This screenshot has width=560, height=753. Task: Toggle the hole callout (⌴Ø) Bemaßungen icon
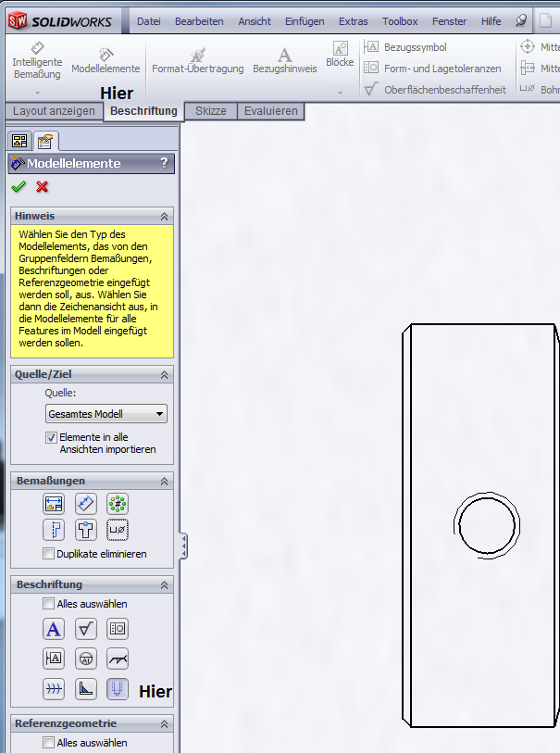point(118,530)
